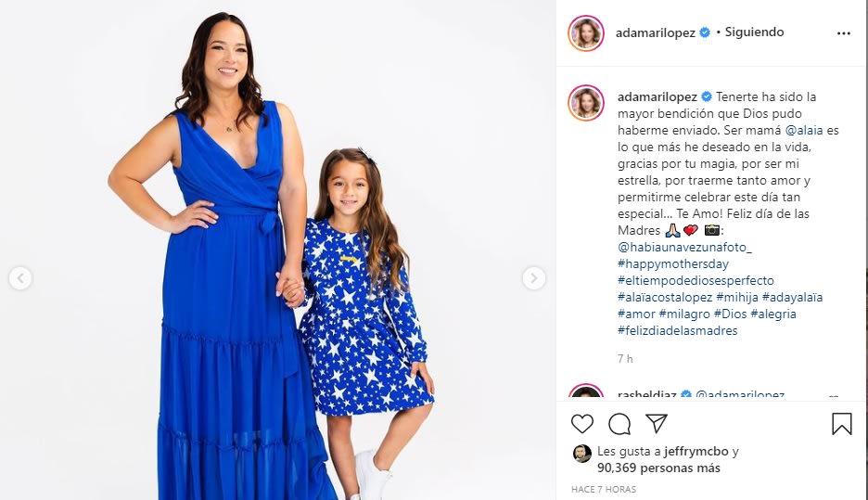This screenshot has width=868, height=500.
Task: Go to next photo with right arrow
Action: [x=533, y=278]
